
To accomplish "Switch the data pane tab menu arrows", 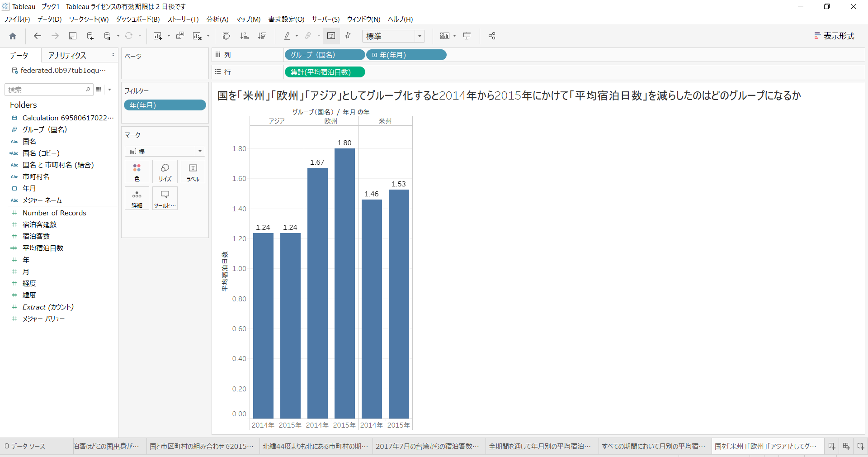I will coord(113,55).
